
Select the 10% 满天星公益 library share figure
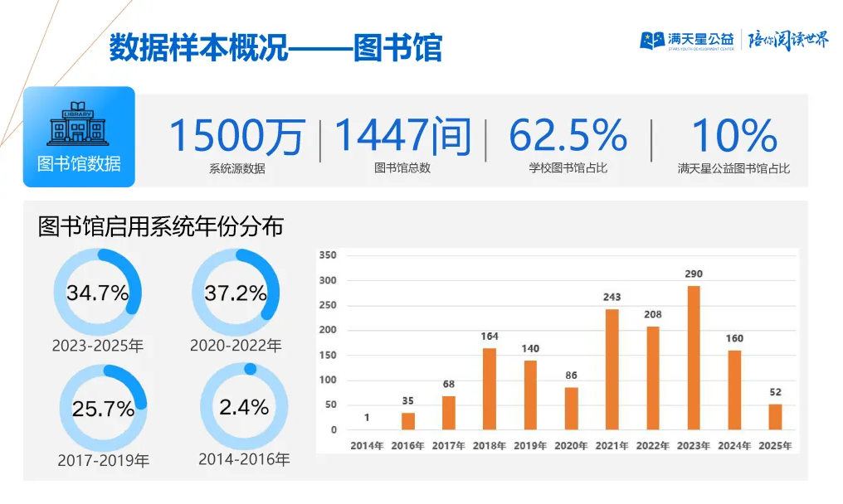[x=733, y=136]
